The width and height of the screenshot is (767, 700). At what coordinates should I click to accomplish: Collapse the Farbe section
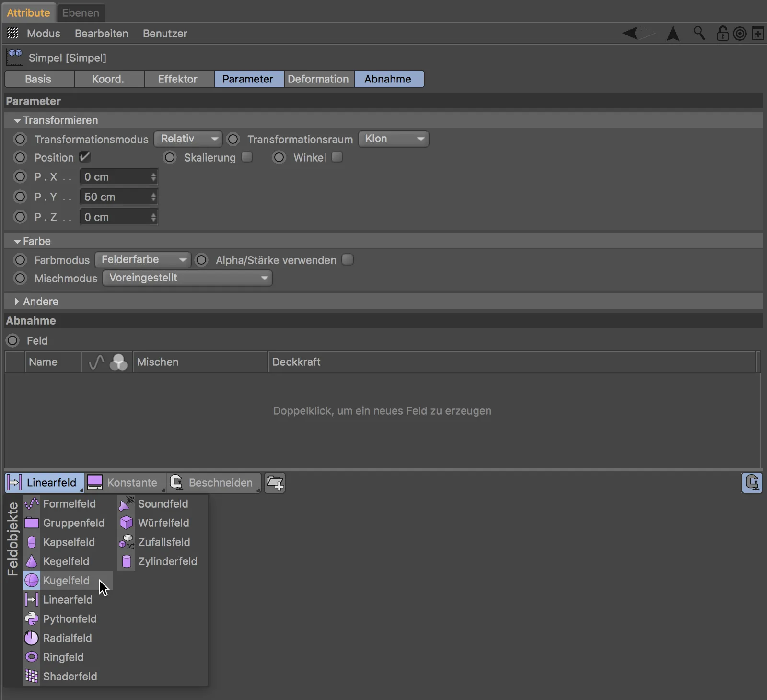[18, 241]
